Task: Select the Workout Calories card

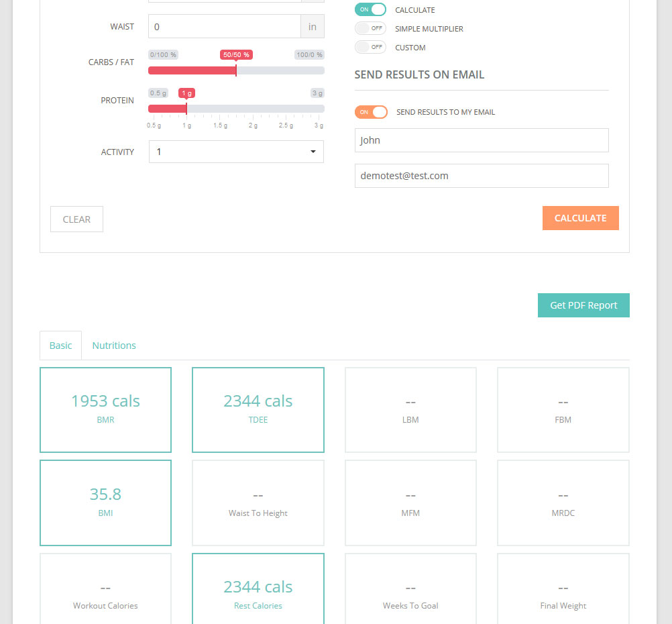Action: coord(105,589)
